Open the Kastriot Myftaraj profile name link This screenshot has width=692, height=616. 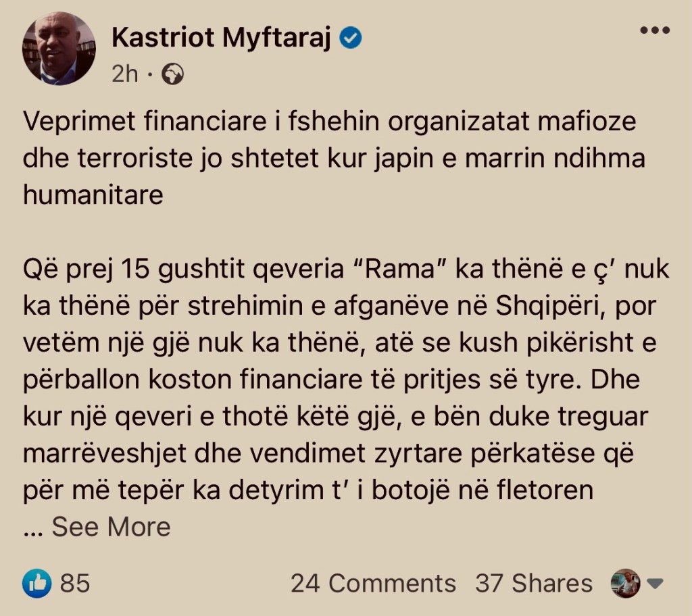[222, 39]
